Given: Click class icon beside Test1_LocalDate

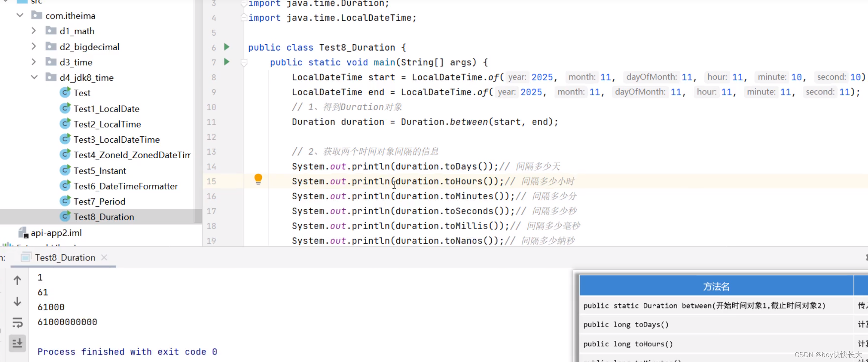Looking at the screenshot, I should point(65,108).
